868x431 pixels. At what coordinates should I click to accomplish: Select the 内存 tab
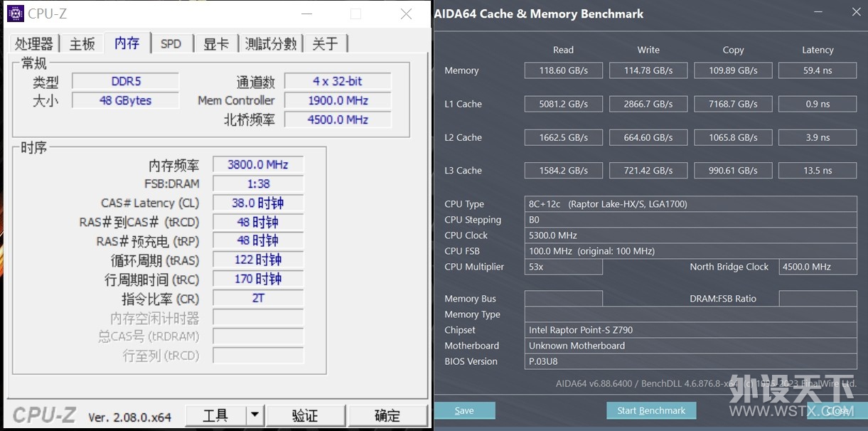(127, 43)
